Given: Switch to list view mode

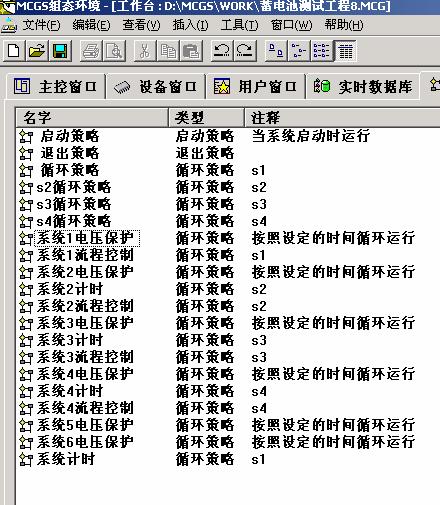Looking at the screenshot, I should click(x=322, y=51).
